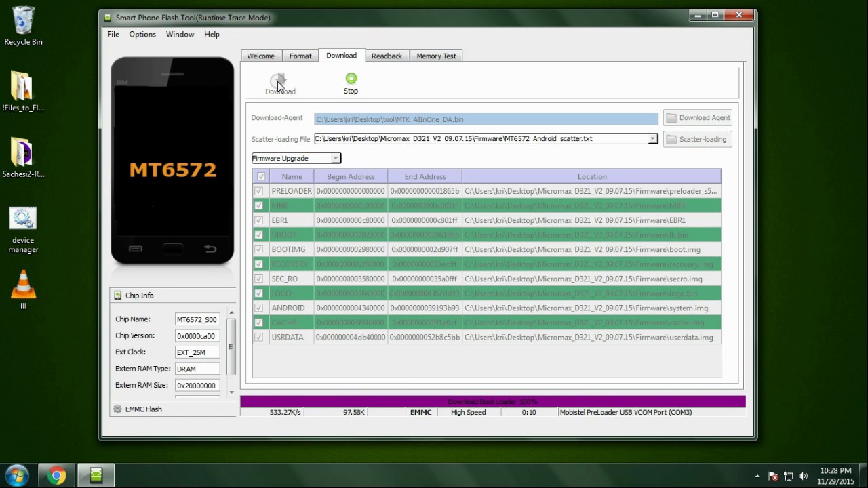Click the Extern RAM Size value field
The width and height of the screenshot is (868, 488).
tap(197, 386)
